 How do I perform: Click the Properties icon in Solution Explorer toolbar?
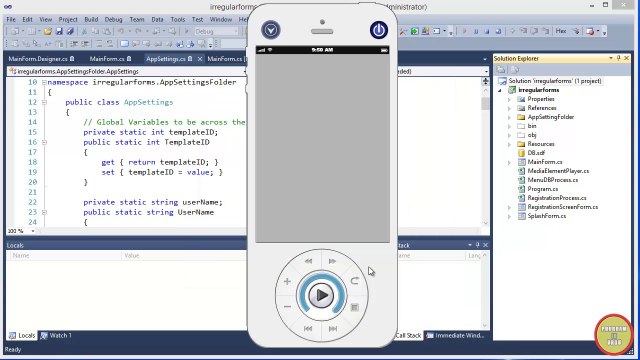(x=501, y=70)
